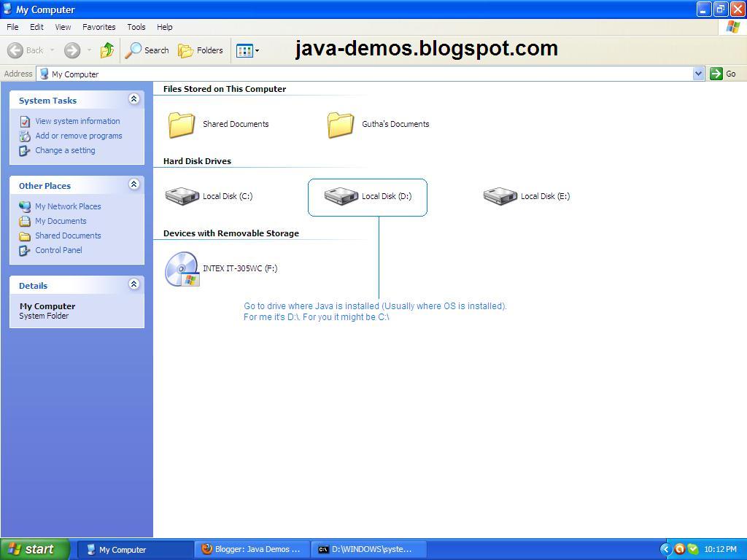Collapse the Other Places panel
The width and height of the screenshot is (747, 560).
133,184
